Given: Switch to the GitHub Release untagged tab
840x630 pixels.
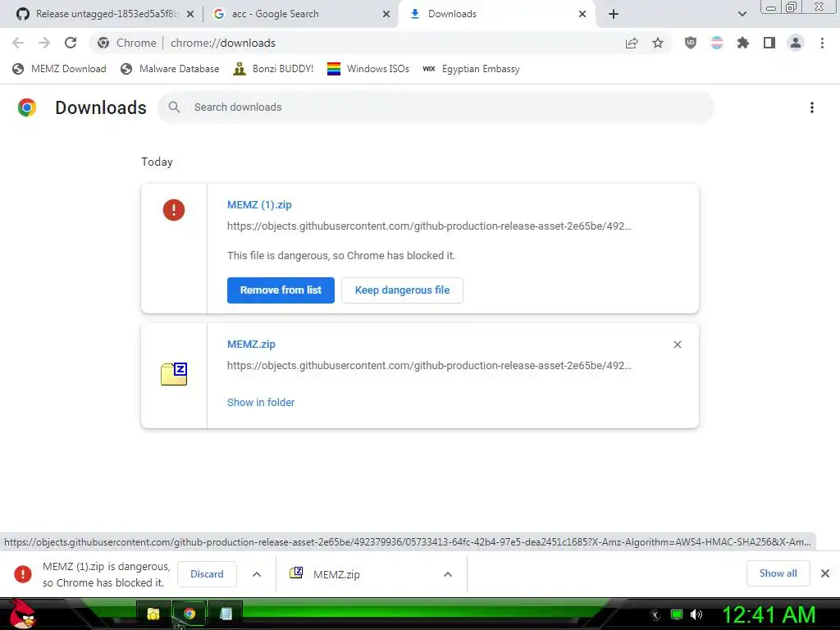Looking at the screenshot, I should coord(105,14).
